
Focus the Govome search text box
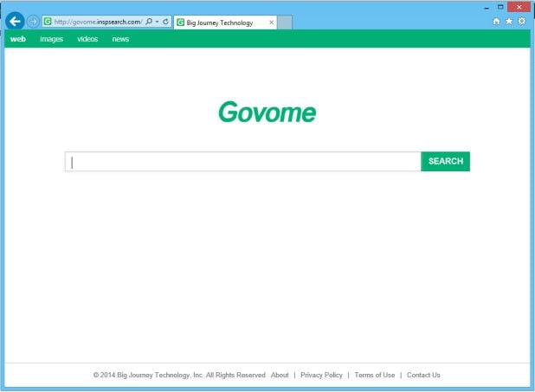coord(243,161)
